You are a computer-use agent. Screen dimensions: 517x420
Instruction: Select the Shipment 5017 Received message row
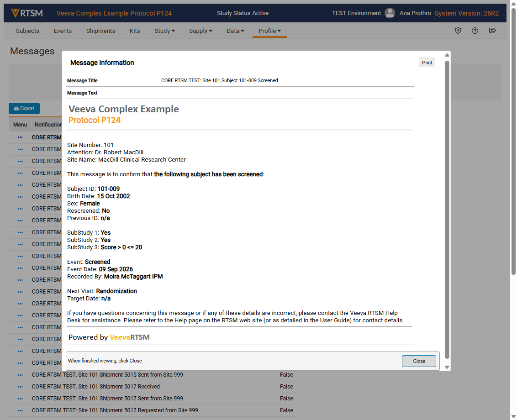[x=153, y=387]
